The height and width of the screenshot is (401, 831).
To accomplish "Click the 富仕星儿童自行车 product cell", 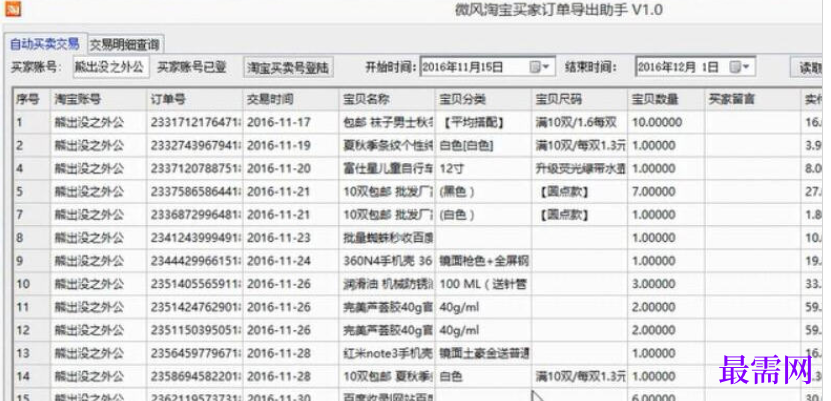I will pos(386,169).
